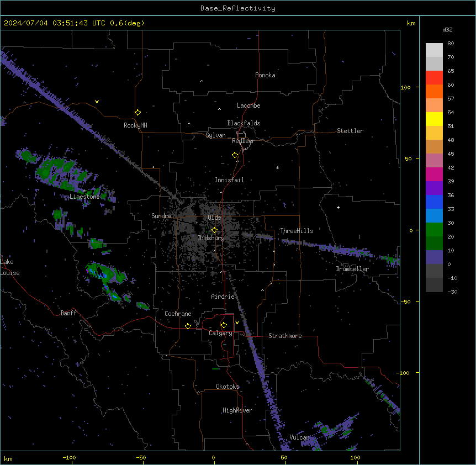This screenshot has width=476, height=465.
Task: Click the Olds town label
Action: 214,218
